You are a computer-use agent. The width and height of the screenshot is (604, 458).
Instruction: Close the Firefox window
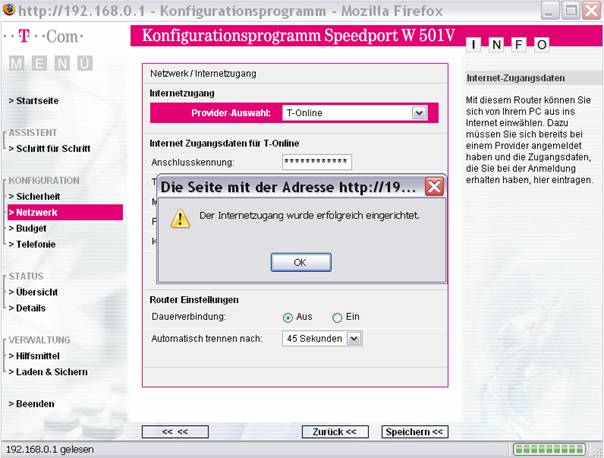tap(592, 10)
